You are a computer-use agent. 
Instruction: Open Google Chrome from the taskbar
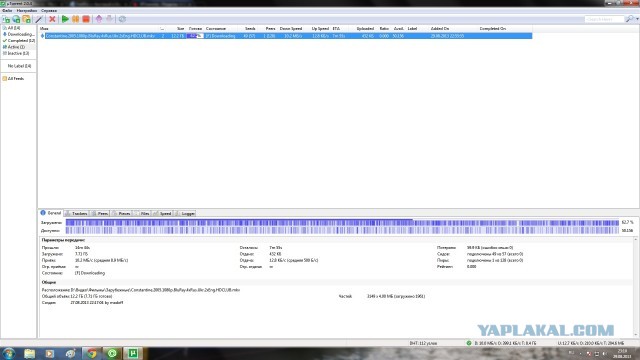[x=92, y=353]
